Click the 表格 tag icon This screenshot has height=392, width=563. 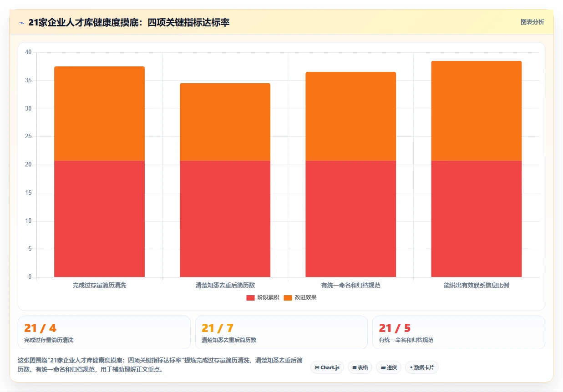(355, 367)
